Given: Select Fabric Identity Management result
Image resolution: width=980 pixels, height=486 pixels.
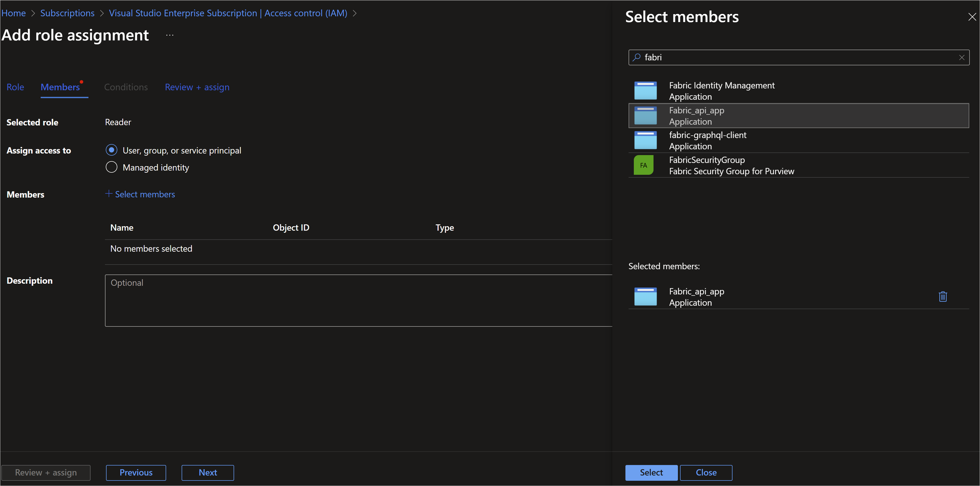Looking at the screenshot, I should click(799, 91).
